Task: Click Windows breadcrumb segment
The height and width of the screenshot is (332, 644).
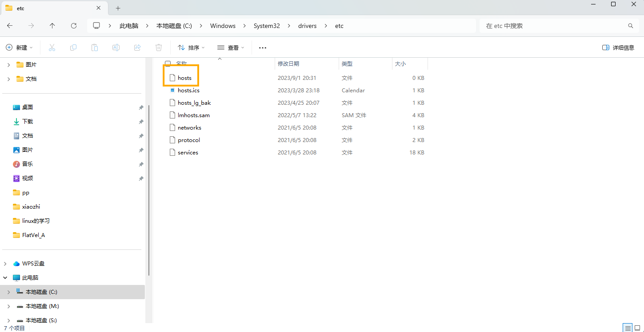Action: [223, 26]
